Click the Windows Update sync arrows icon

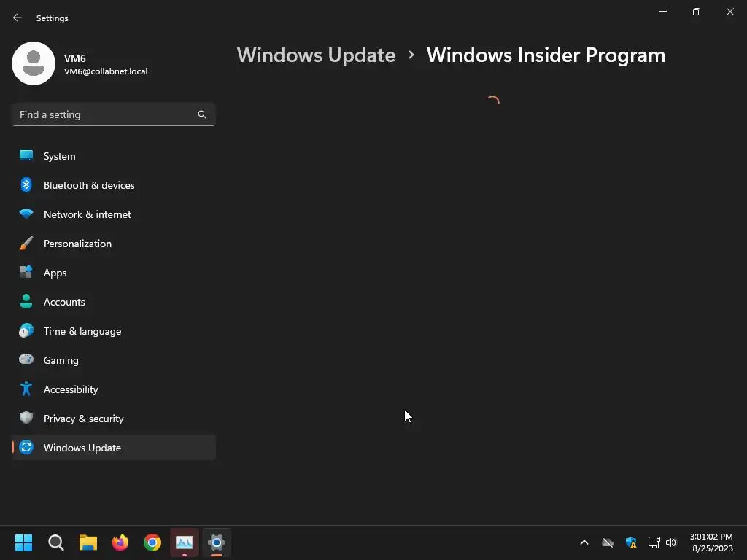point(26,447)
